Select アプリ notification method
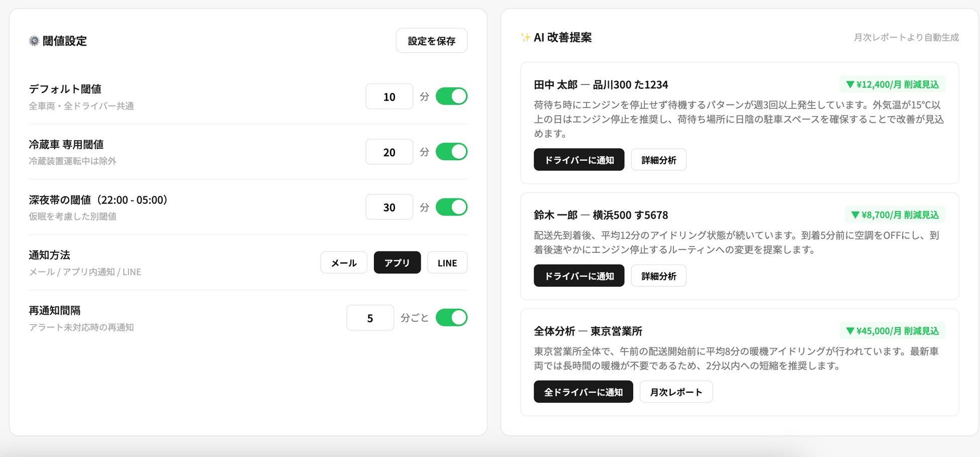 point(397,263)
